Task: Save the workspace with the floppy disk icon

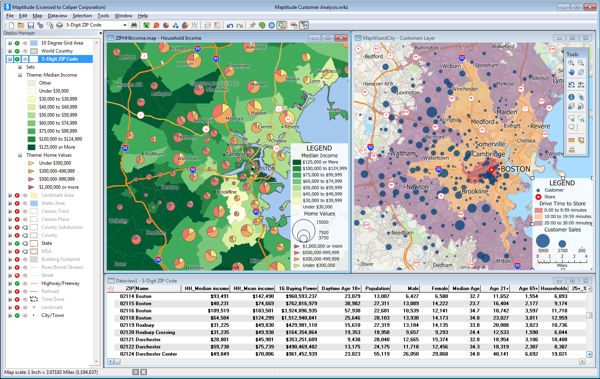Action: [31, 25]
